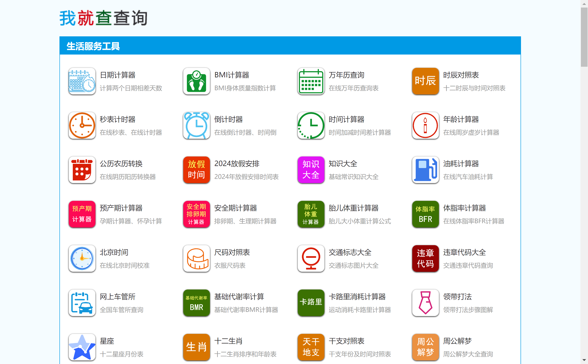Click the dark red 违章代码 icon

point(425,258)
